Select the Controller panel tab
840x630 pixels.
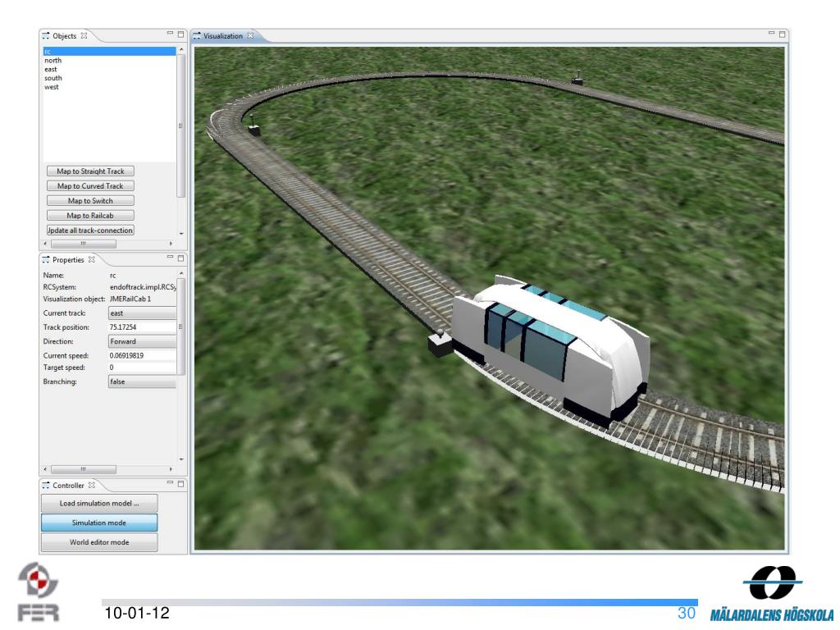click(x=68, y=486)
